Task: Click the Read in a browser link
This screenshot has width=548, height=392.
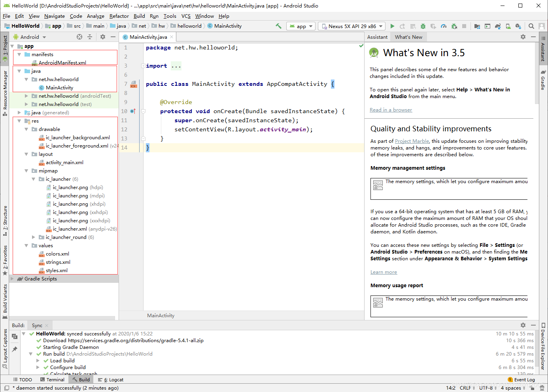Action: click(x=391, y=110)
